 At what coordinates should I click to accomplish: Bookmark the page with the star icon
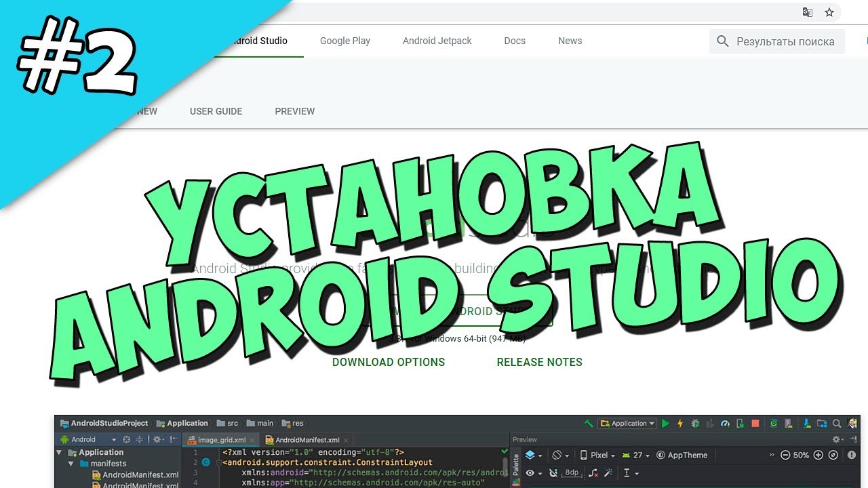(829, 12)
